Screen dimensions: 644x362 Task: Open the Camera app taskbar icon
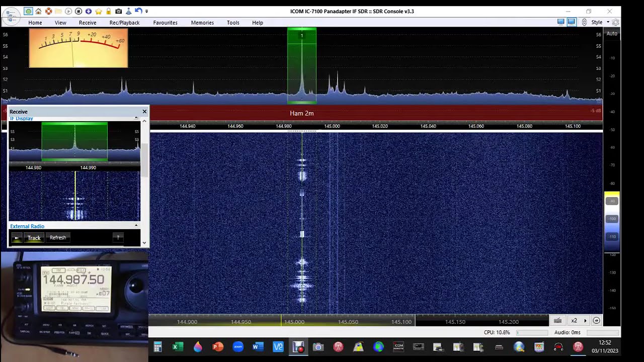[318, 346]
